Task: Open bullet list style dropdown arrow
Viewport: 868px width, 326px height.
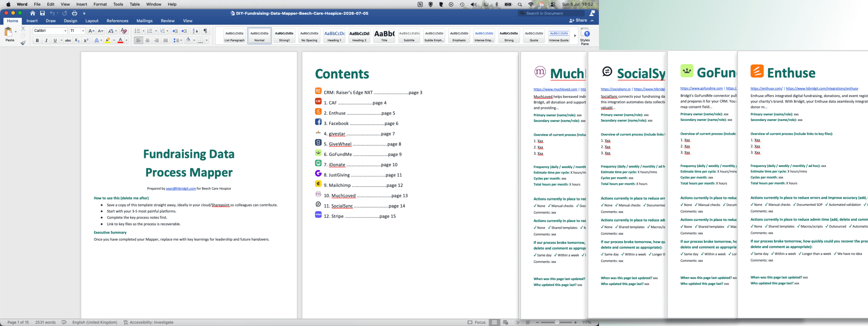Action: (144, 31)
